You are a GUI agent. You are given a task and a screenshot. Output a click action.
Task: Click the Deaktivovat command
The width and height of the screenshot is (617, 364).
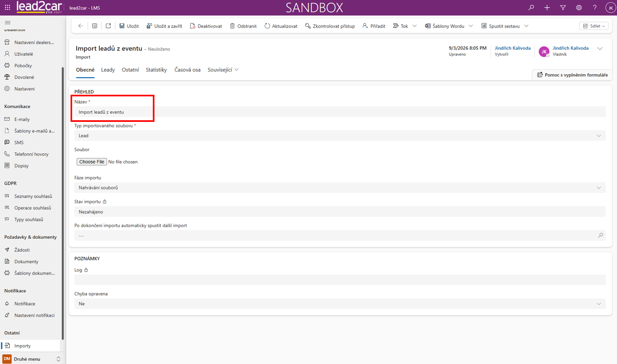(206, 26)
